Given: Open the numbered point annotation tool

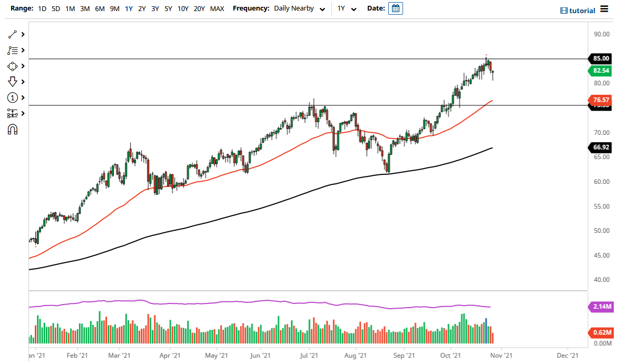Looking at the screenshot, I should (12, 97).
